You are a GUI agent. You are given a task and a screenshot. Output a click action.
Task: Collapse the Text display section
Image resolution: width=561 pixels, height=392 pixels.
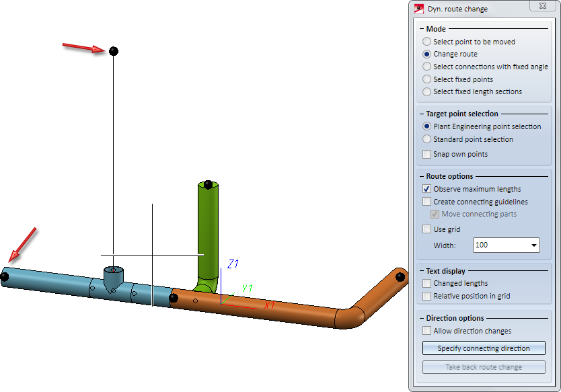coord(422,271)
